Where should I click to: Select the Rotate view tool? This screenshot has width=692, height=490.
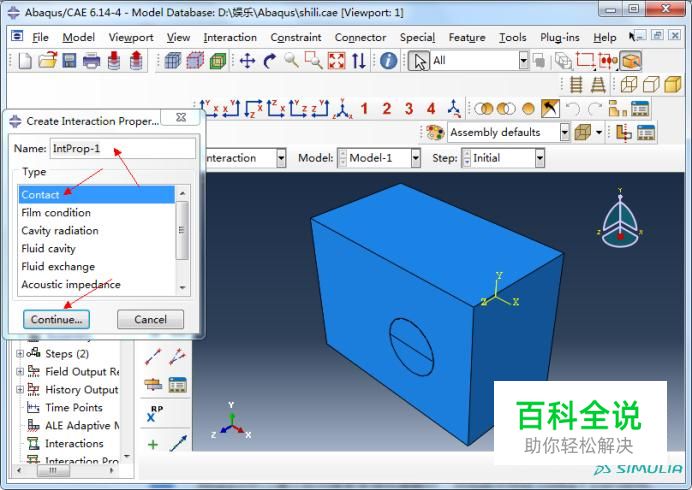(270, 60)
